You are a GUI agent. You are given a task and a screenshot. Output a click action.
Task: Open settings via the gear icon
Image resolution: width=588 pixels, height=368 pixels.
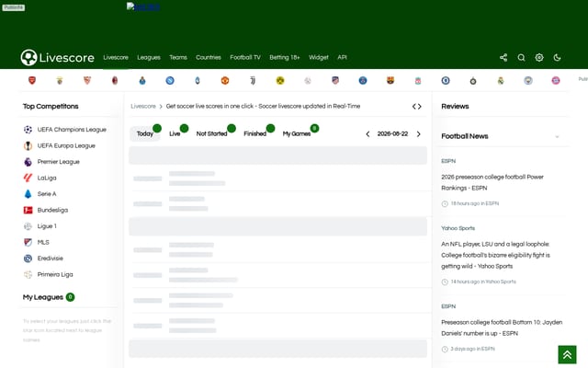(539, 57)
